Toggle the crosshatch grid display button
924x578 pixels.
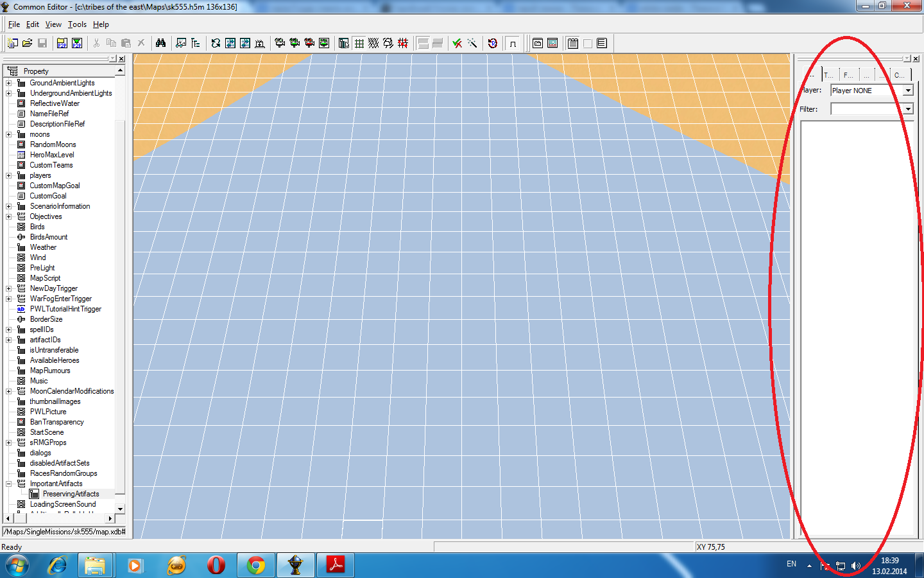(373, 43)
